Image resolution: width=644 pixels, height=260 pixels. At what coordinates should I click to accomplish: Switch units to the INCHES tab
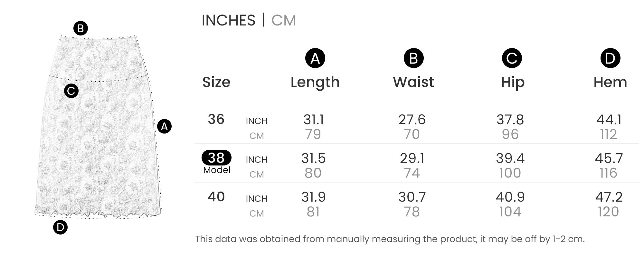point(228,20)
